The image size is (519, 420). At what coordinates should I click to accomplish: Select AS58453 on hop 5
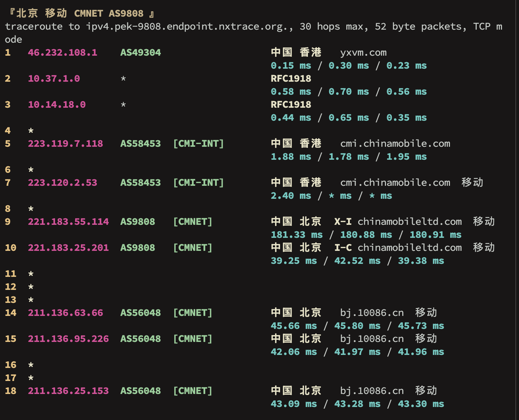141,143
